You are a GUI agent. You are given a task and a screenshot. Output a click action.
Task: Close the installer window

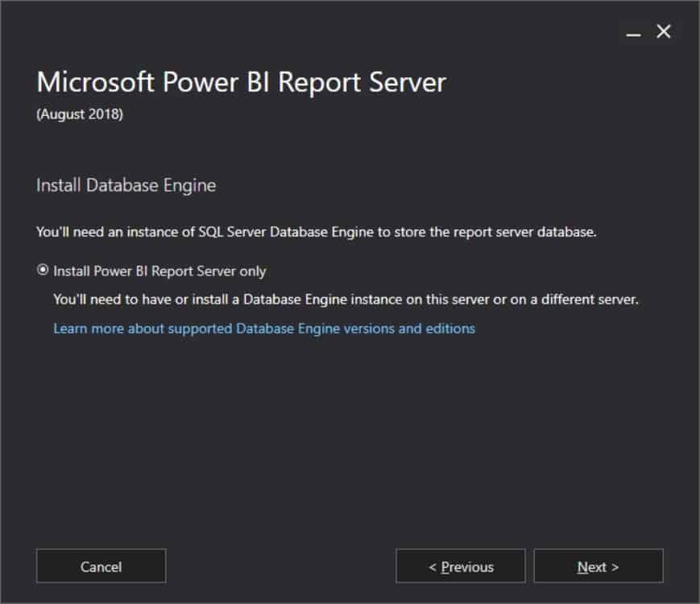click(x=664, y=31)
